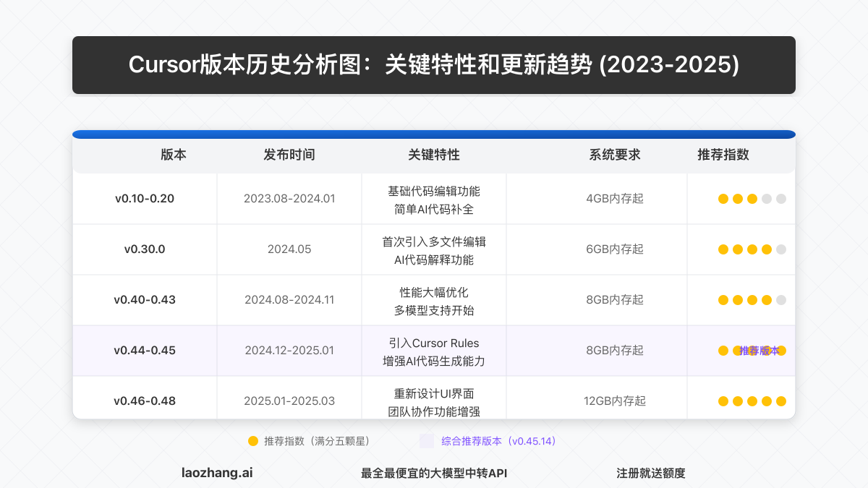Click the yellow legend dot for 推荐指数

coord(253,440)
